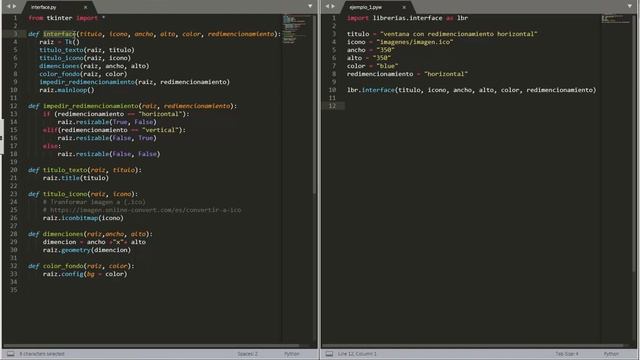640x360 pixels.
Task: Change right pane syntax via 'Python' status label
Action: coord(611,354)
